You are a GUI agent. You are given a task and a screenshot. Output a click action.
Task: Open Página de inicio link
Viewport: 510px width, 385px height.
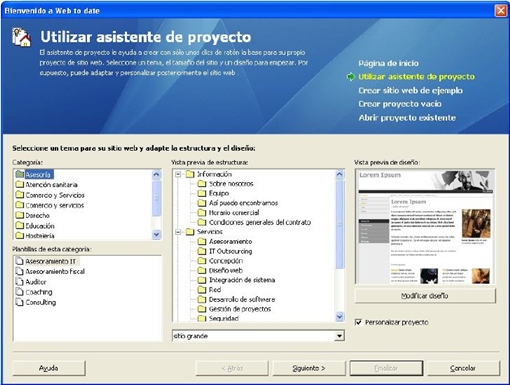click(389, 63)
